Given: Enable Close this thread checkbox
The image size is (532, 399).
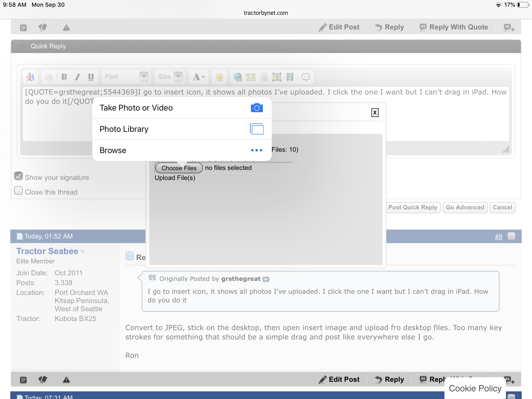Looking at the screenshot, I should pyautogui.click(x=18, y=191).
